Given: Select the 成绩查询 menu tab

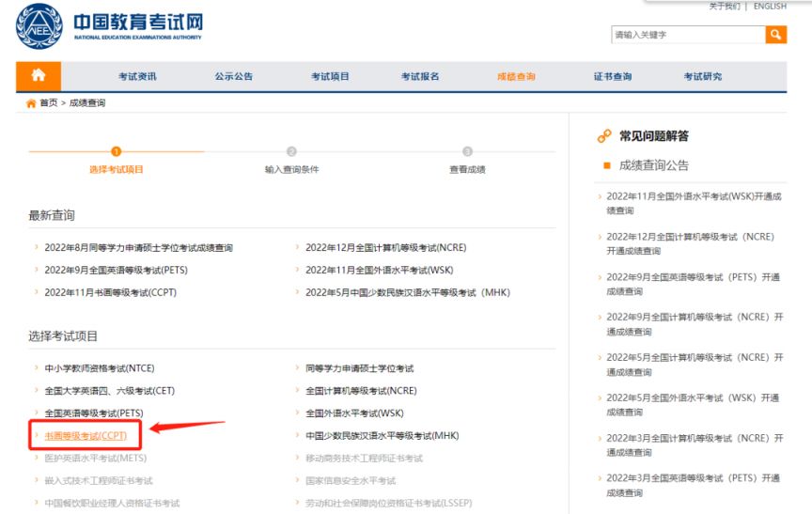Looking at the screenshot, I should click(516, 77).
